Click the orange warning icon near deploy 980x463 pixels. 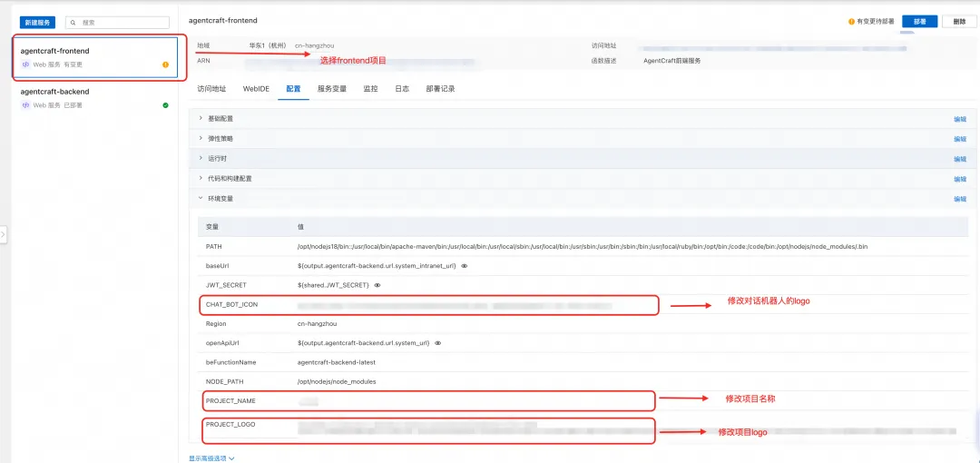(x=851, y=21)
